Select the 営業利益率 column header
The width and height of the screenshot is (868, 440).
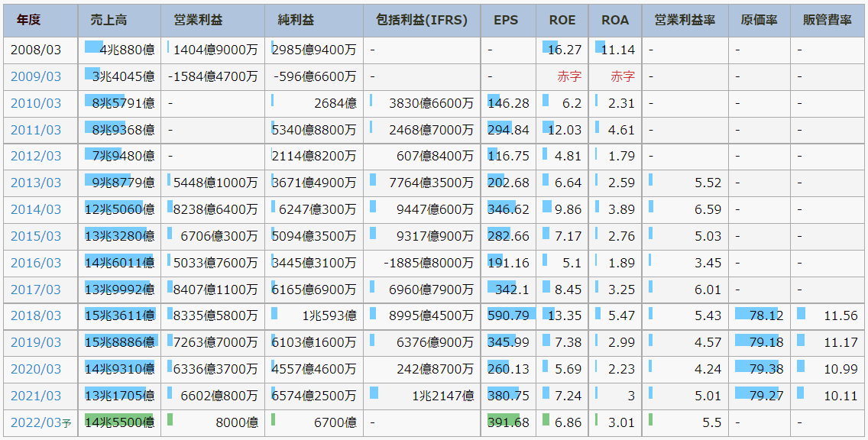(x=685, y=21)
